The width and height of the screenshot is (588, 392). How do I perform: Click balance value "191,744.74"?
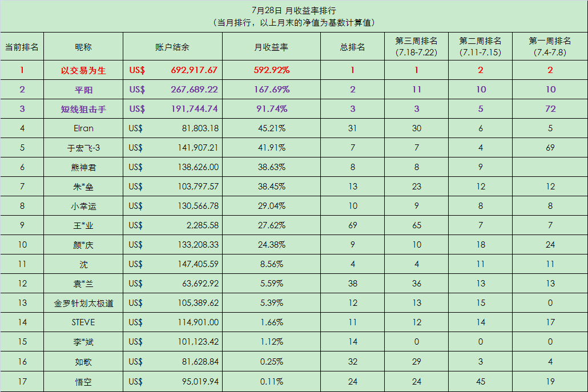click(194, 108)
